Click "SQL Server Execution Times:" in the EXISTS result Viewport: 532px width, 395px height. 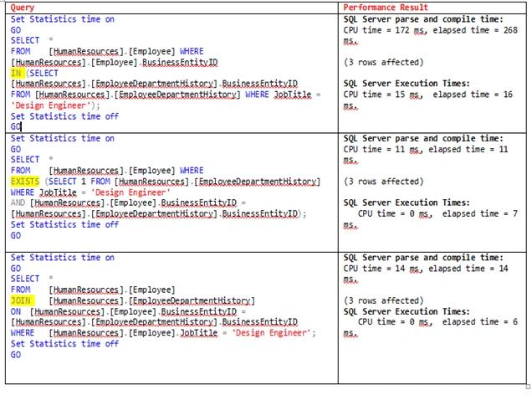tap(407, 203)
